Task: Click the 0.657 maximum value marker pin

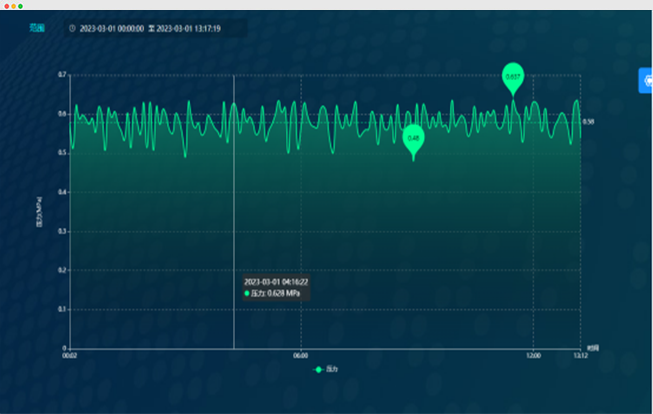Action: click(x=513, y=76)
